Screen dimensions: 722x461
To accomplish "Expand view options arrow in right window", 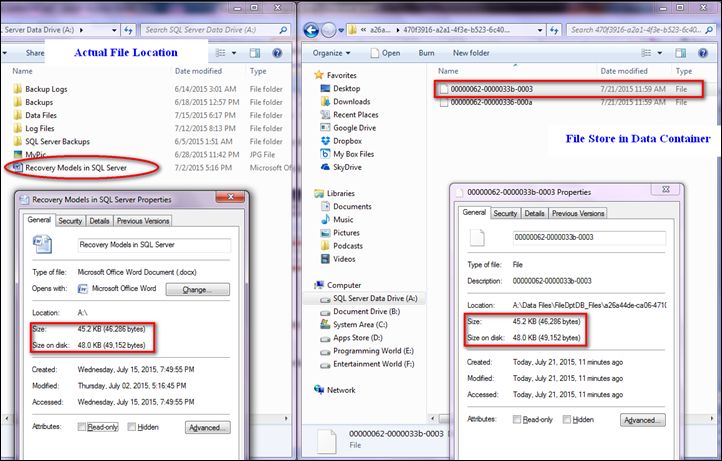I will coord(659,53).
